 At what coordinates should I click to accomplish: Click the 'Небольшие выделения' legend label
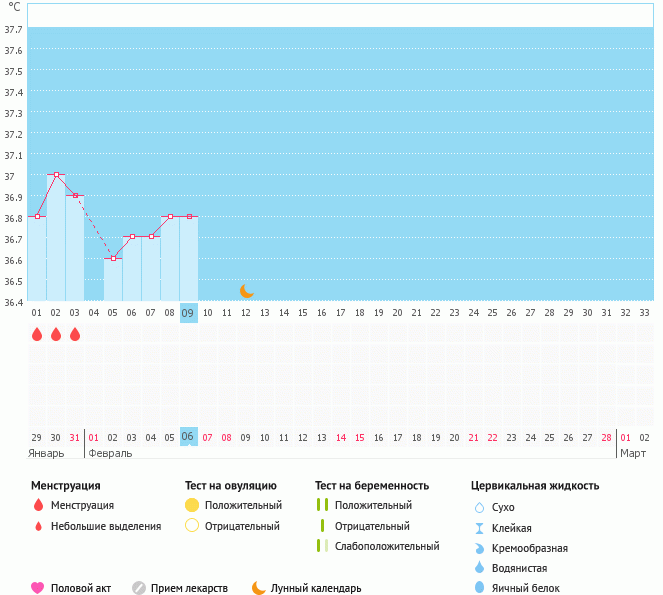(105, 526)
